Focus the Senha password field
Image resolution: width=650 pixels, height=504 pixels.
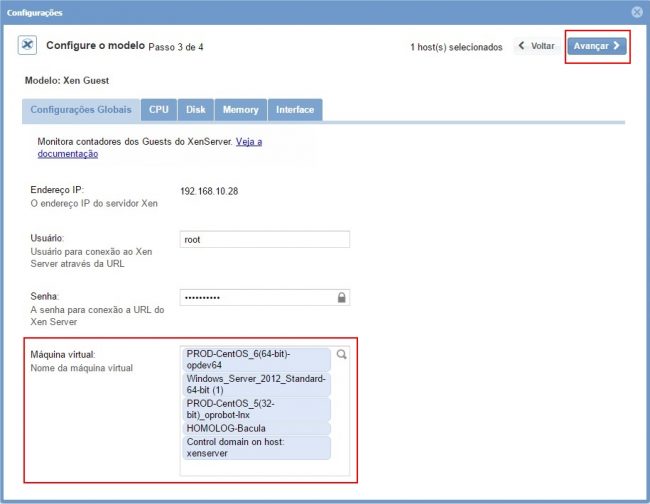[255, 298]
